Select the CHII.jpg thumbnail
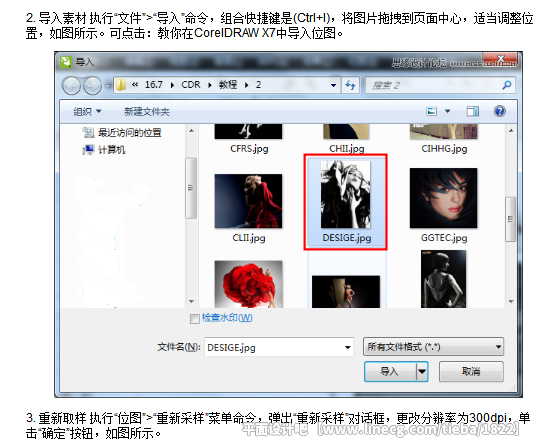Screen dimensions: 560x448 [346, 131]
